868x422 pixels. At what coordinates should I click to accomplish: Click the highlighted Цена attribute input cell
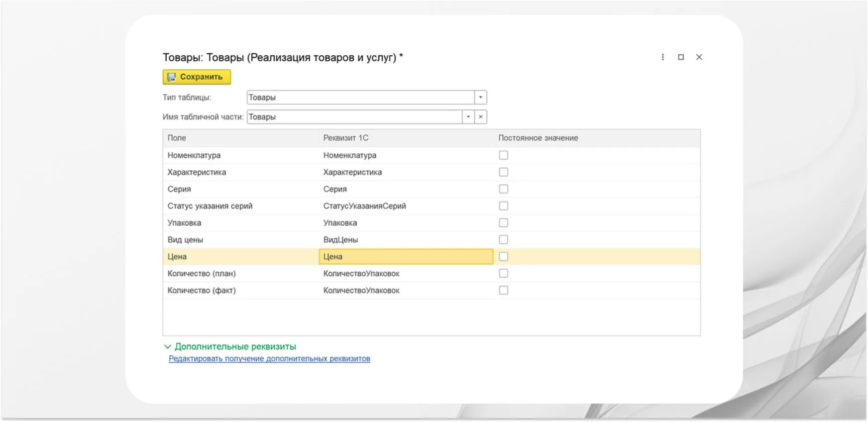coord(406,257)
